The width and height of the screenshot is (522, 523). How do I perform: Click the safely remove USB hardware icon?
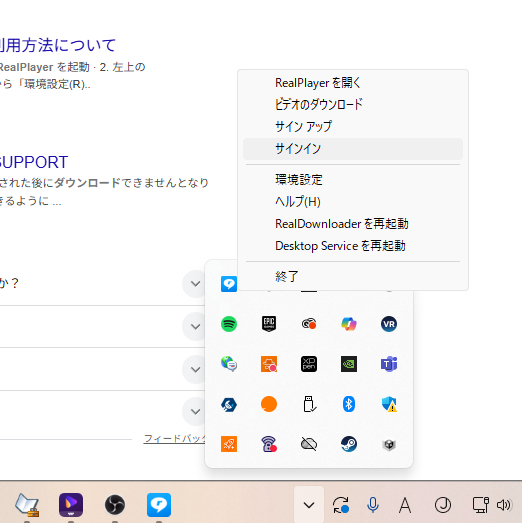click(309, 404)
